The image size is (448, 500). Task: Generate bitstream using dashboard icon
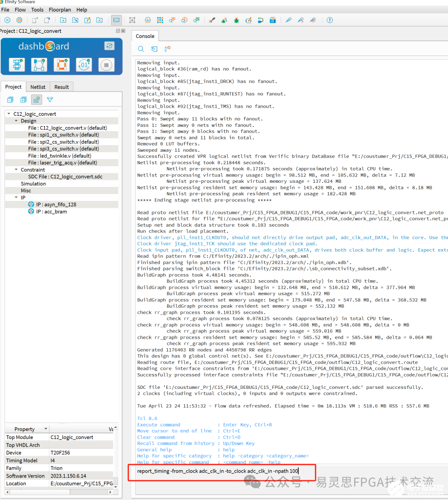[x=84, y=65]
